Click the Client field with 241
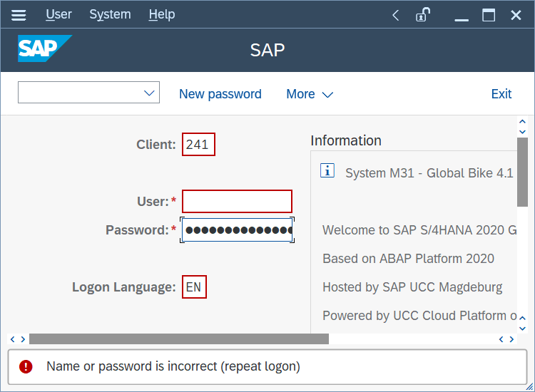 tap(198, 144)
